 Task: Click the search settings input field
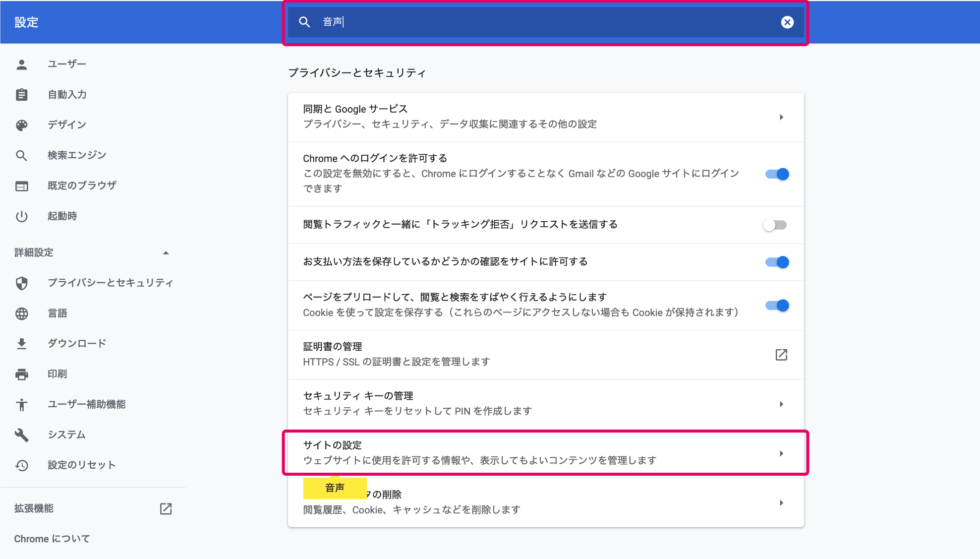coord(545,22)
